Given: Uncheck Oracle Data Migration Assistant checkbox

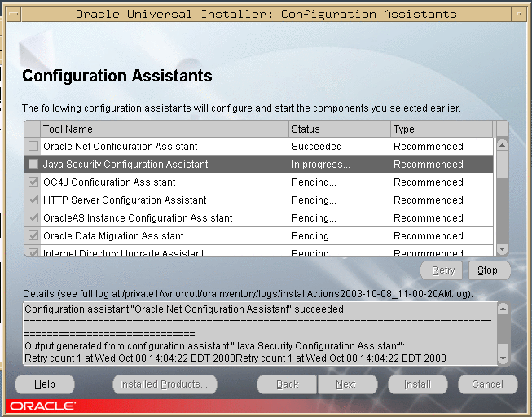Looking at the screenshot, I should pyautogui.click(x=33, y=236).
